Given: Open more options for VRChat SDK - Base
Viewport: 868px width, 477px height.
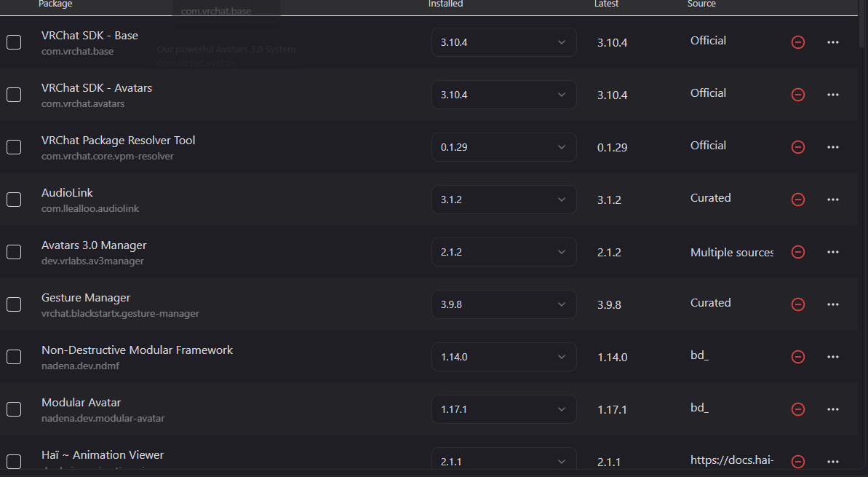Looking at the screenshot, I should pyautogui.click(x=832, y=42).
